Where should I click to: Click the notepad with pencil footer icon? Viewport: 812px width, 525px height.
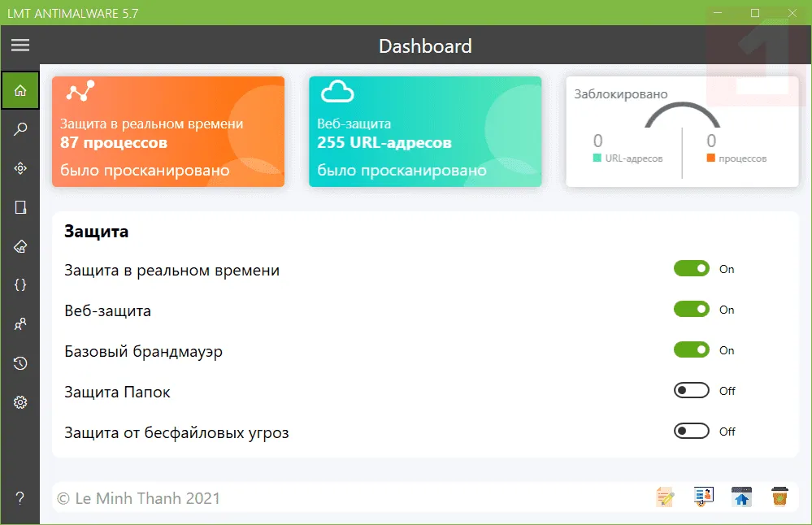click(665, 497)
